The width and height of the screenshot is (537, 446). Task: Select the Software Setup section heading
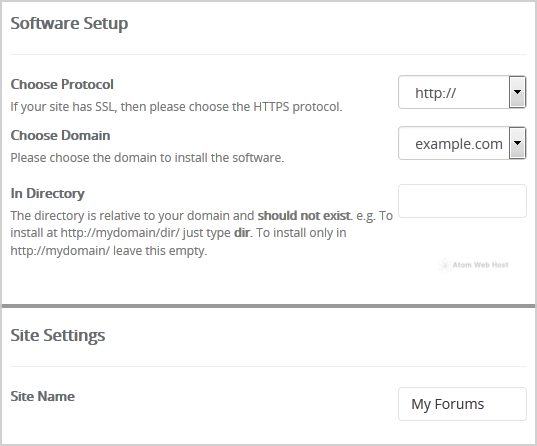pyautogui.click(x=69, y=24)
